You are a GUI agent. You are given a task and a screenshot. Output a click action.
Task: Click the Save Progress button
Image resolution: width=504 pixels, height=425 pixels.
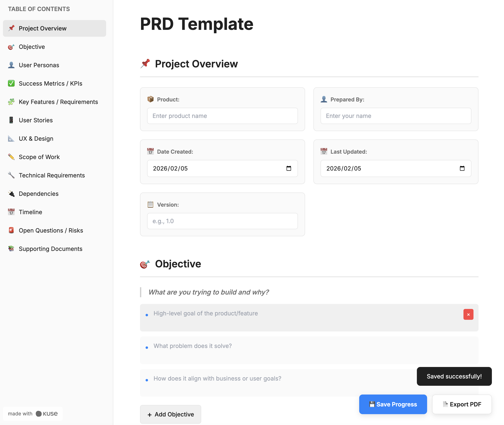click(393, 404)
